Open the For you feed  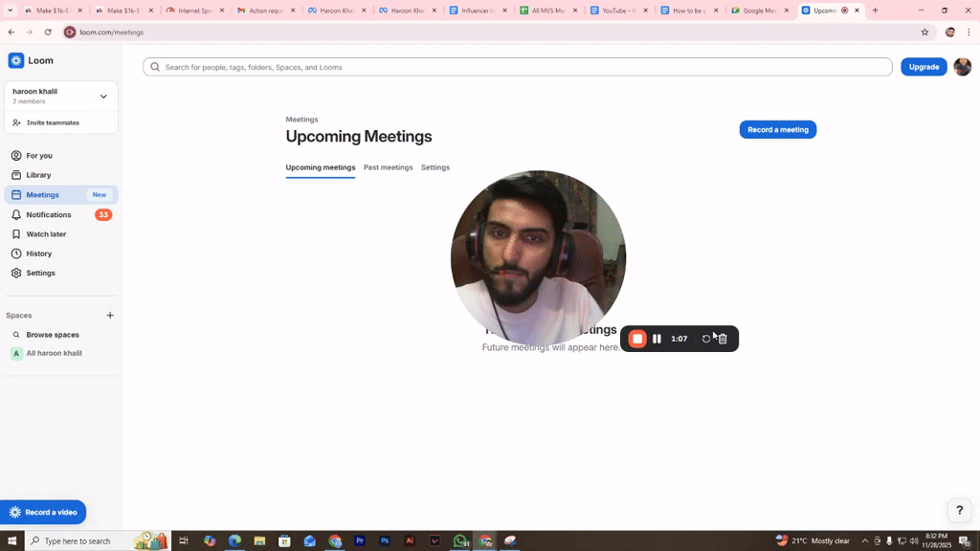click(38, 155)
